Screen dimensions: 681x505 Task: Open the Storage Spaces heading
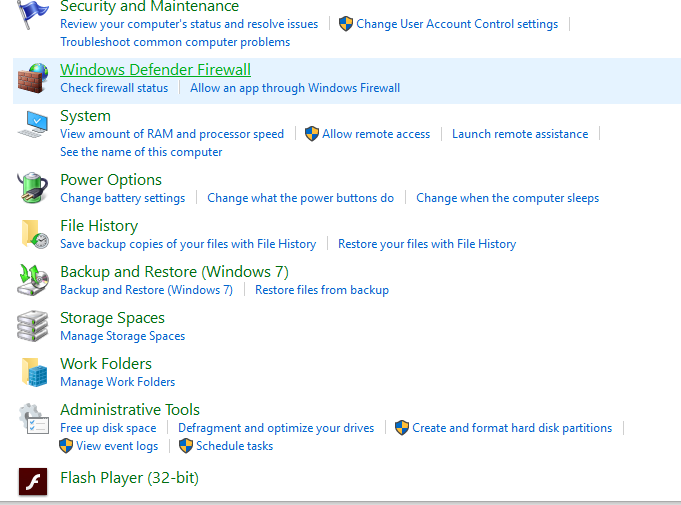[x=112, y=318]
